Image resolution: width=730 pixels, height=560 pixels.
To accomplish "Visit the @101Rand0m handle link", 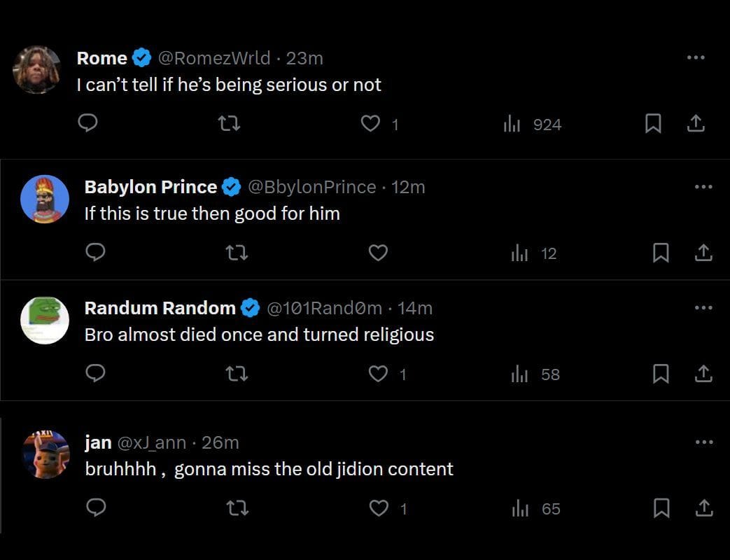I will 324,307.
